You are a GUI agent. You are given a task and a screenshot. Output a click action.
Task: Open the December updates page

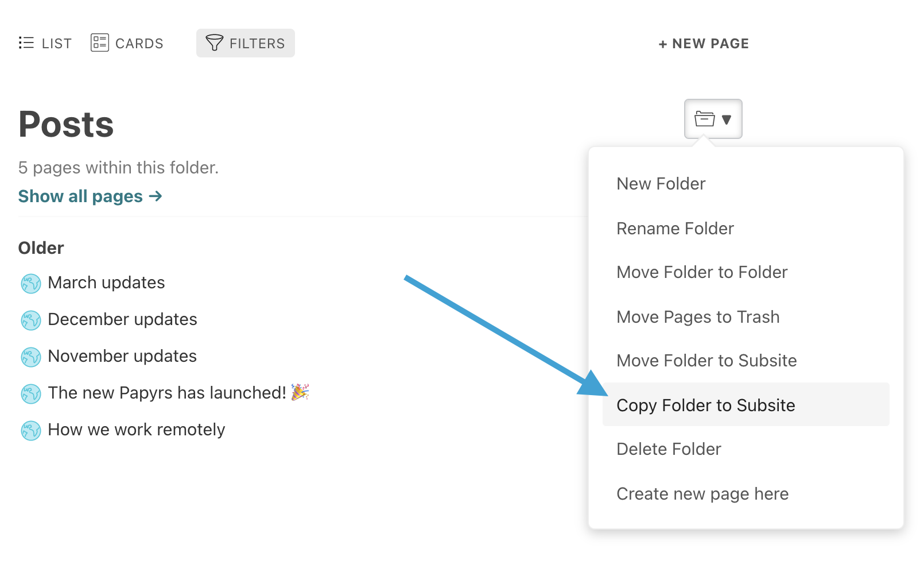click(x=122, y=319)
